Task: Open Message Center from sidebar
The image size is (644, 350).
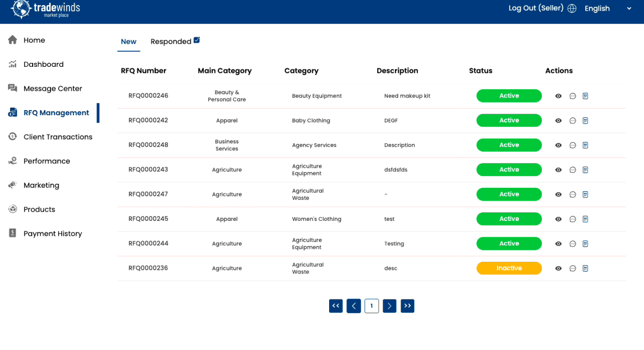Action: pyautogui.click(x=53, y=89)
